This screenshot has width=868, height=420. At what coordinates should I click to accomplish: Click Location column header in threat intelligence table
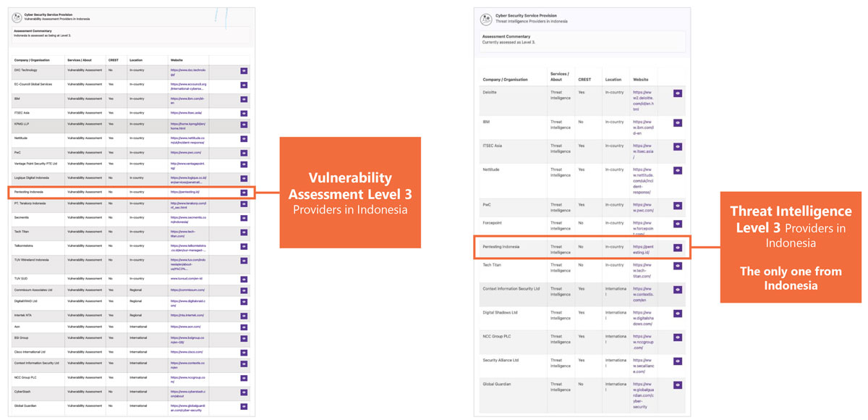[613, 80]
